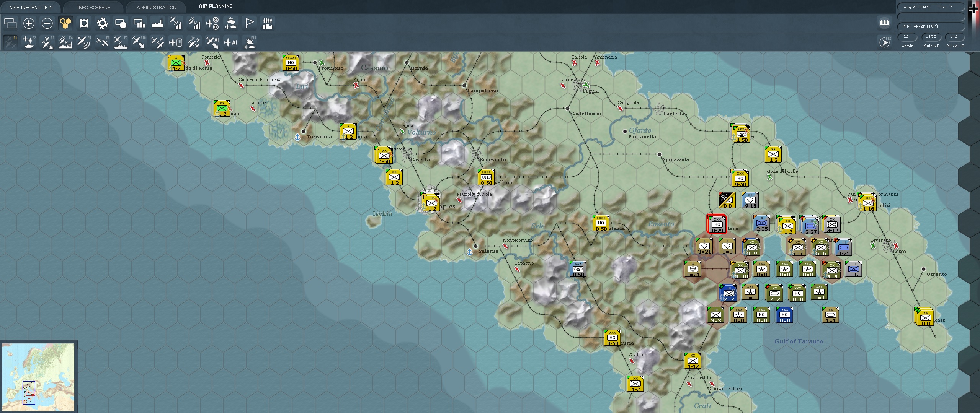This screenshot has width=980, height=413.
Task: Toggle the air interdiction values display
Action: (x=195, y=23)
